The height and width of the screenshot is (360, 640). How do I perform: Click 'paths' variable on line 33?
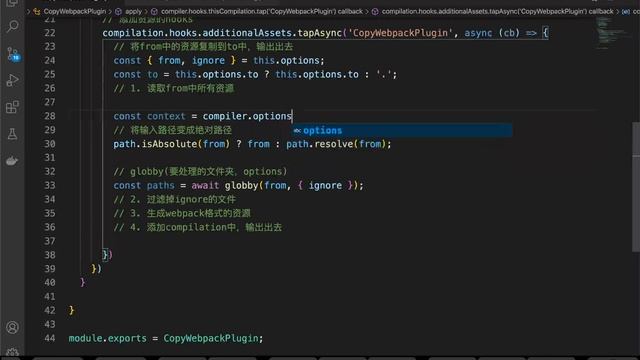[x=160, y=186]
